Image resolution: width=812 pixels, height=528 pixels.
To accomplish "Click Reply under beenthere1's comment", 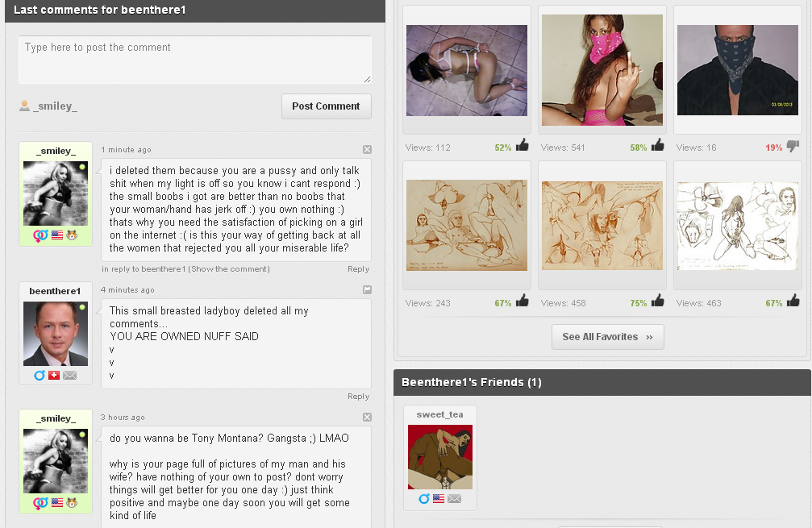I will [358, 397].
